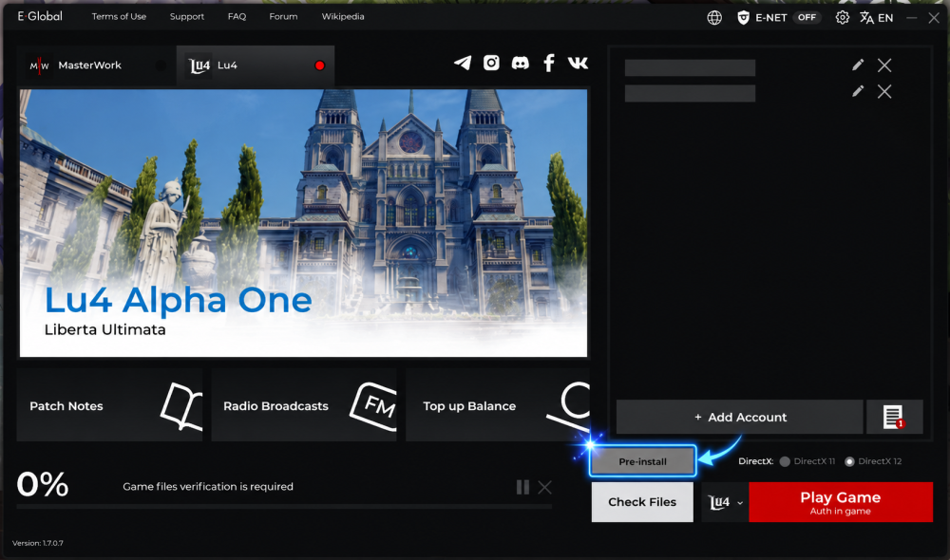Screen dimensions: 950x560
Task: Open the Discord social link
Action: (x=520, y=63)
